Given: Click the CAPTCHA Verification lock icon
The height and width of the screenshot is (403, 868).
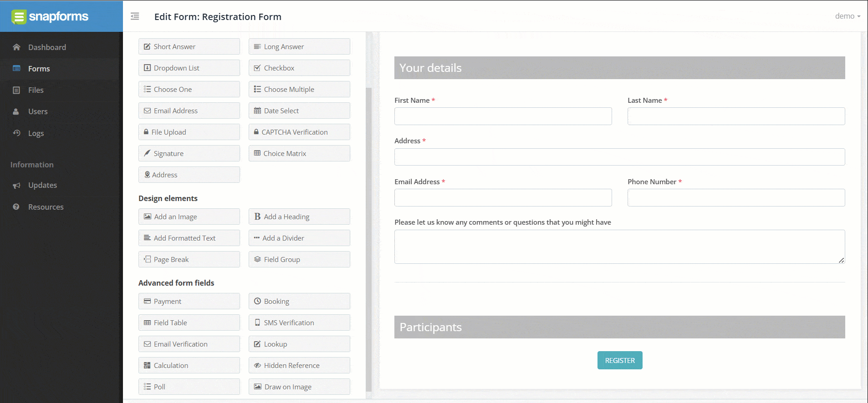Looking at the screenshot, I should [x=256, y=132].
